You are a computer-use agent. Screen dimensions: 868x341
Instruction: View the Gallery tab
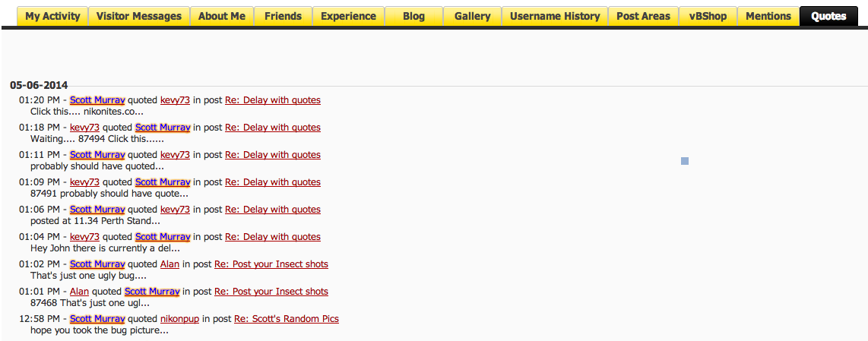point(472,16)
